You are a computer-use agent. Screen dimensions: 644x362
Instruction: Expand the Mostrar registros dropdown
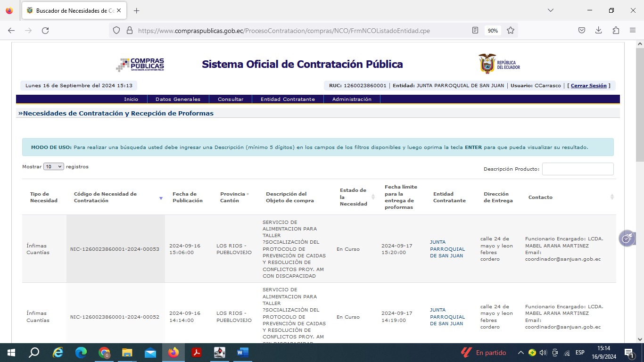(53, 167)
